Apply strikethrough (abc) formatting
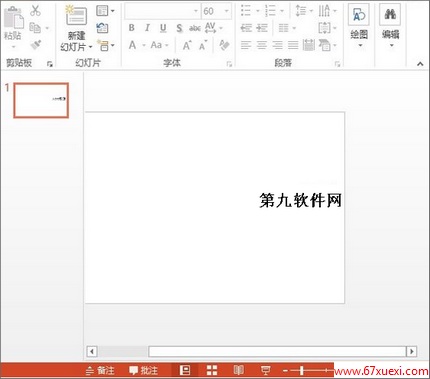The height and width of the screenshot is (379, 430). pos(195,28)
